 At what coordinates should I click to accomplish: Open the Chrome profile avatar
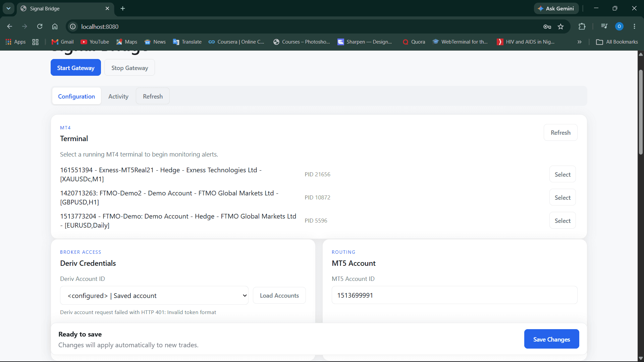(x=619, y=26)
